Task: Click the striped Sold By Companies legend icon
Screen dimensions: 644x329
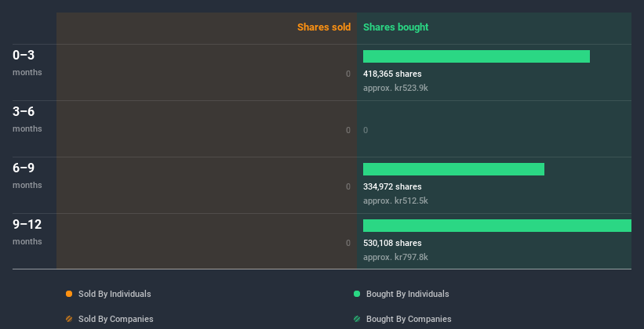Action: (x=69, y=319)
